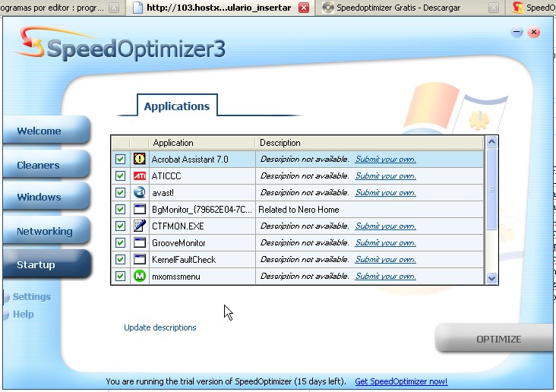This screenshot has width=556, height=392.
Task: Select the Applications tab
Action: [177, 106]
